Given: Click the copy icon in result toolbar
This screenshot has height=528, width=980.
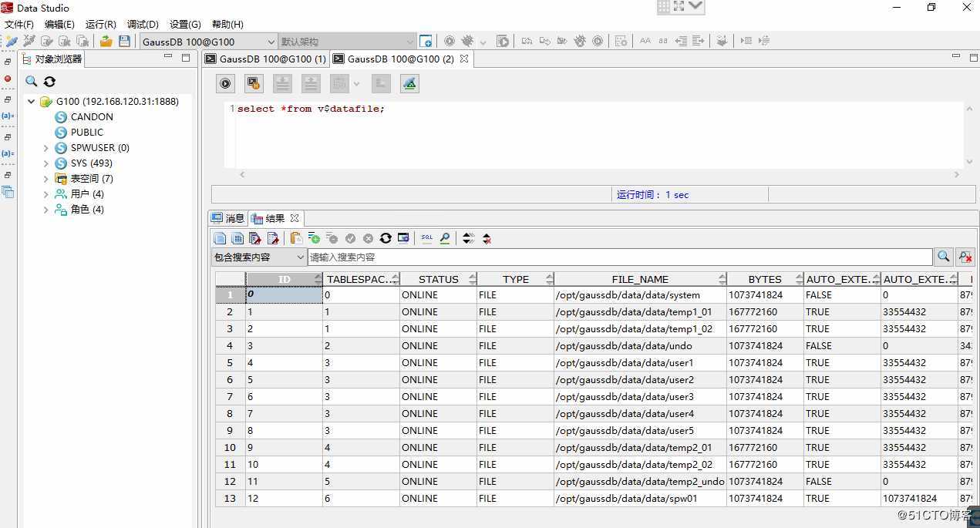Looking at the screenshot, I should (220, 238).
